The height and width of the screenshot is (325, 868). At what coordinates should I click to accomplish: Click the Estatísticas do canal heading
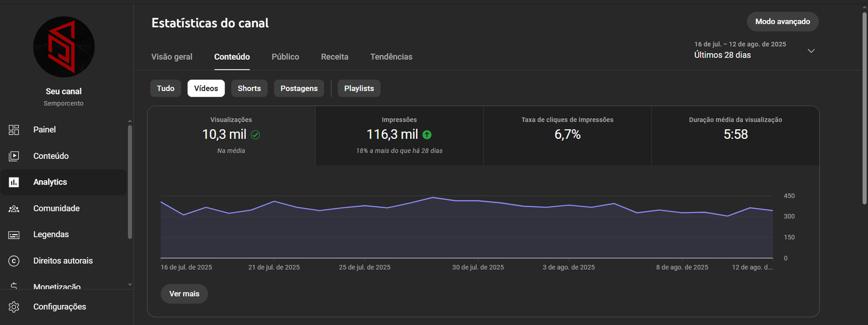click(210, 23)
